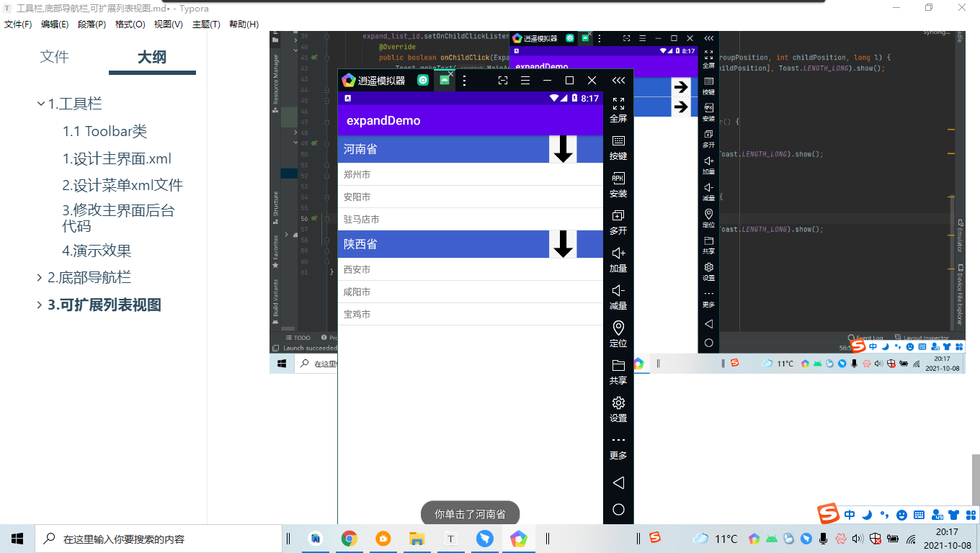Image resolution: width=980 pixels, height=553 pixels.
Task: Click 减量 volume down icon in front emulator
Action: pos(618,290)
